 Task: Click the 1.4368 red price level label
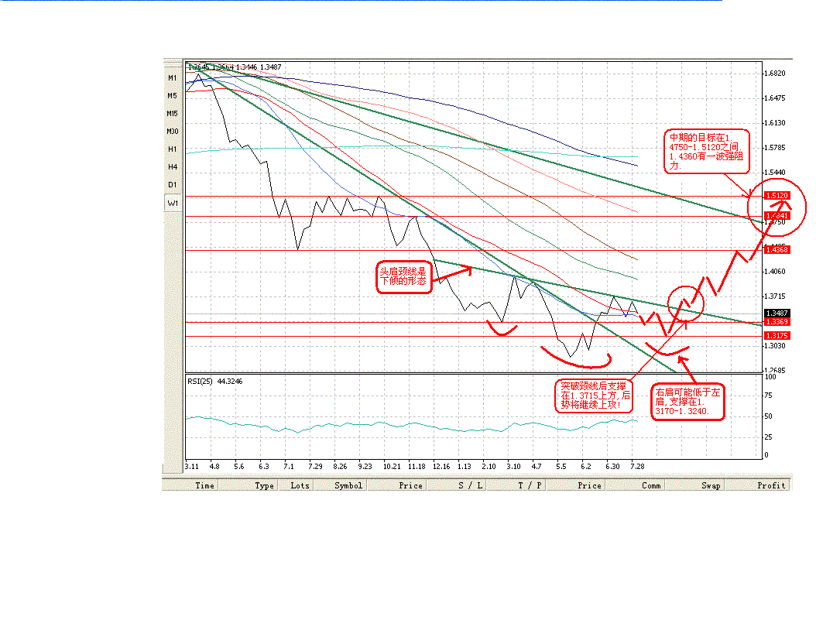click(777, 250)
